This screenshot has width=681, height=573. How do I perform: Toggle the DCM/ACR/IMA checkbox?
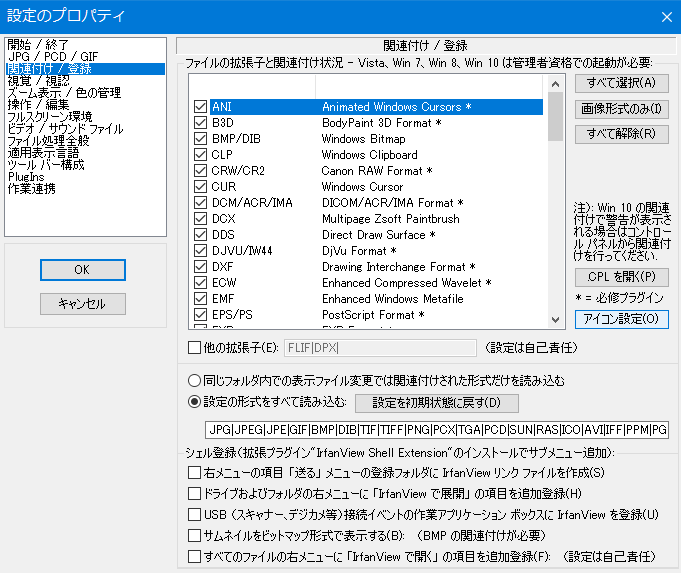[200, 203]
